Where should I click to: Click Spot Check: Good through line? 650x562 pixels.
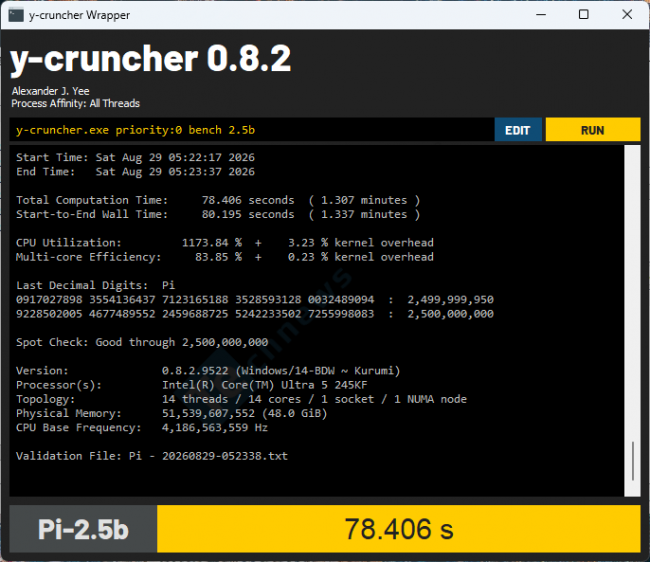[142, 342]
